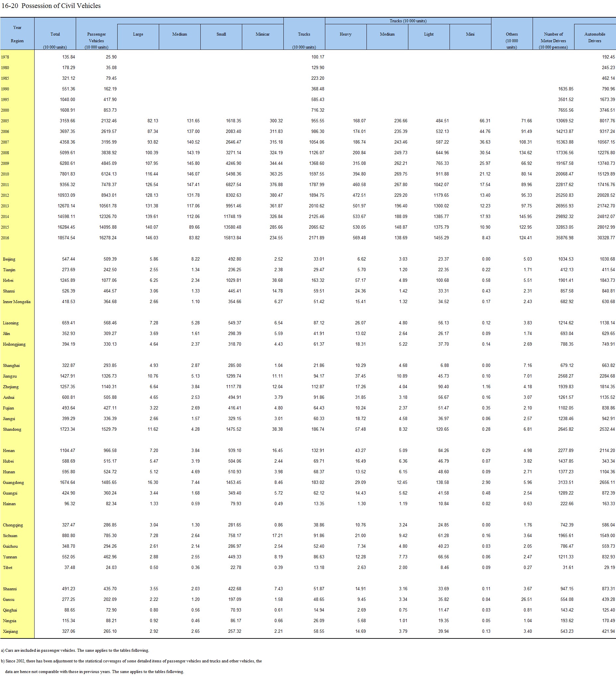The height and width of the screenshot is (677, 616).
Task: Select the "Large" passenger vehicle header
Action: [x=138, y=34]
